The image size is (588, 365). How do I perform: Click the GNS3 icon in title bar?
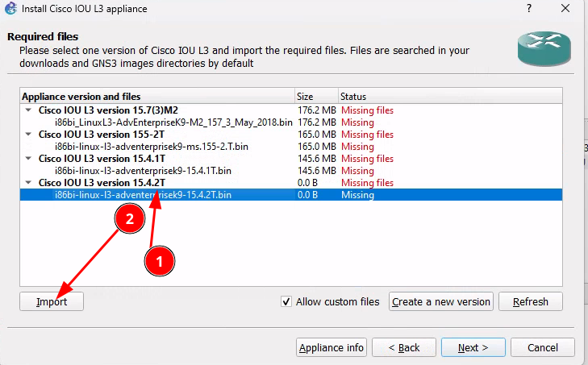point(10,8)
